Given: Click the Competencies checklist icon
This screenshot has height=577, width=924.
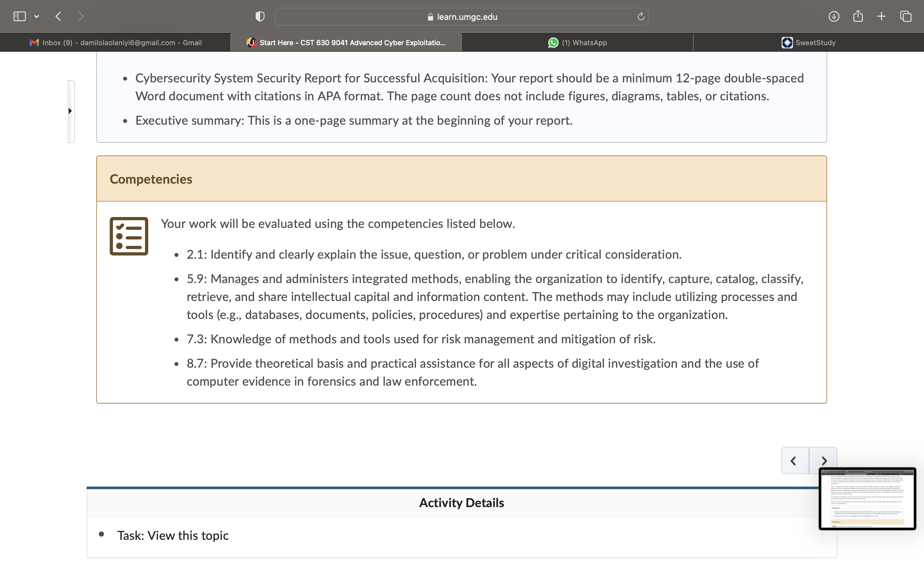Looking at the screenshot, I should tap(129, 236).
